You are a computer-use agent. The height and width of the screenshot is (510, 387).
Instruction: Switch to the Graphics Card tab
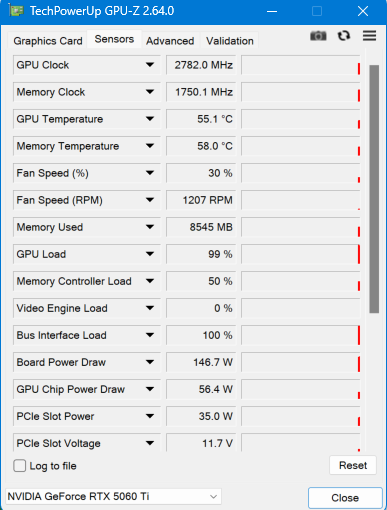(x=48, y=41)
